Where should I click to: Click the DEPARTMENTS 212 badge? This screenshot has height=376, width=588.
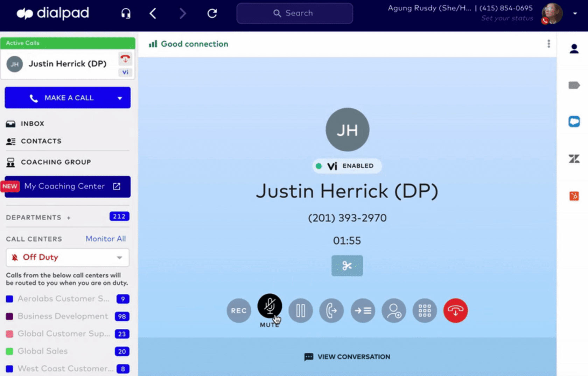click(119, 217)
